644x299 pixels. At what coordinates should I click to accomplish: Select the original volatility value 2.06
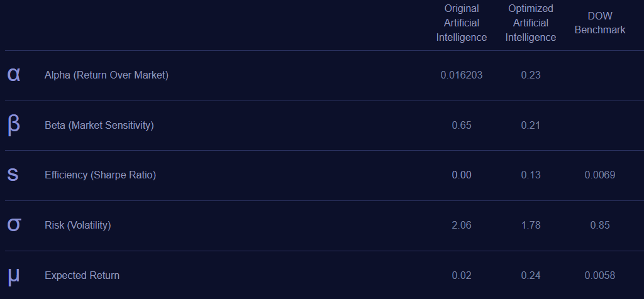(462, 225)
